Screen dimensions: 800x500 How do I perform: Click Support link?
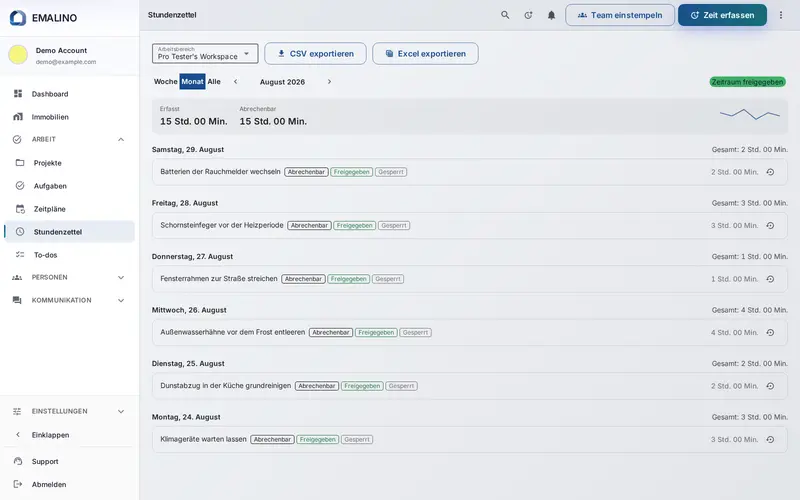tap(69, 461)
